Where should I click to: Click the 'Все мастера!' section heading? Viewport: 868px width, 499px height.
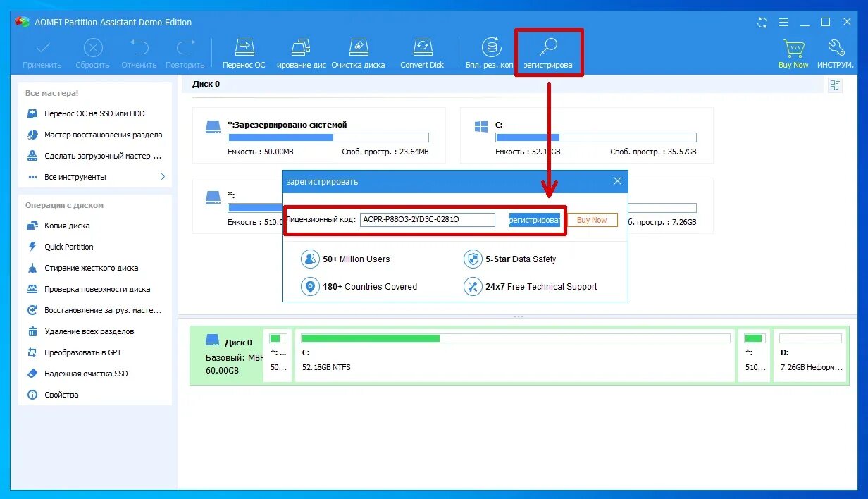52,93
